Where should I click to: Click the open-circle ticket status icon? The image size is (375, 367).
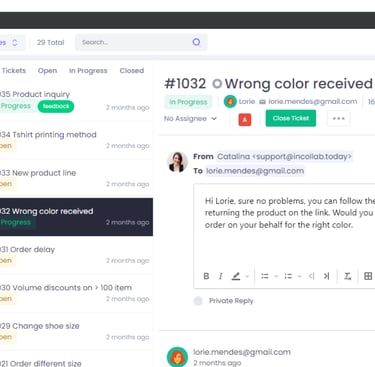(x=217, y=84)
